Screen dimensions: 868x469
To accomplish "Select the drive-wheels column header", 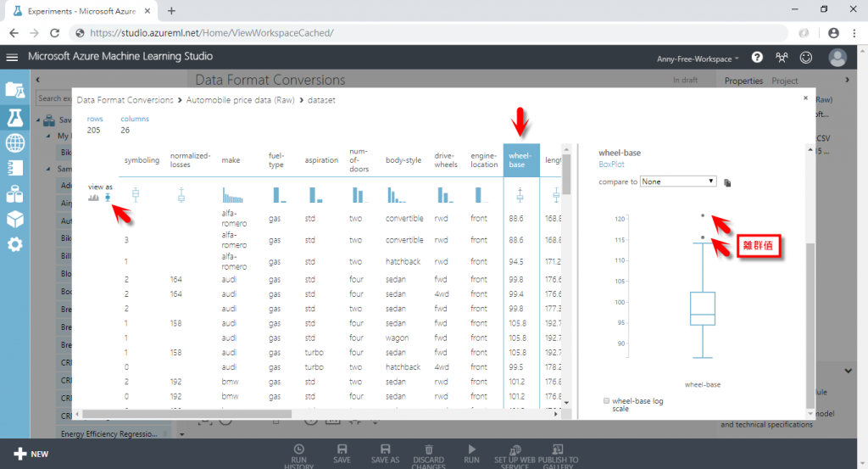I will coord(446,160).
